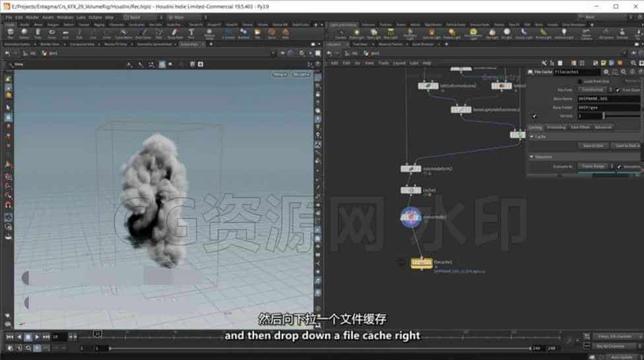The width and height of the screenshot is (644, 360).
Task: Select the Sphere shelf tool
Action: pos(24,33)
